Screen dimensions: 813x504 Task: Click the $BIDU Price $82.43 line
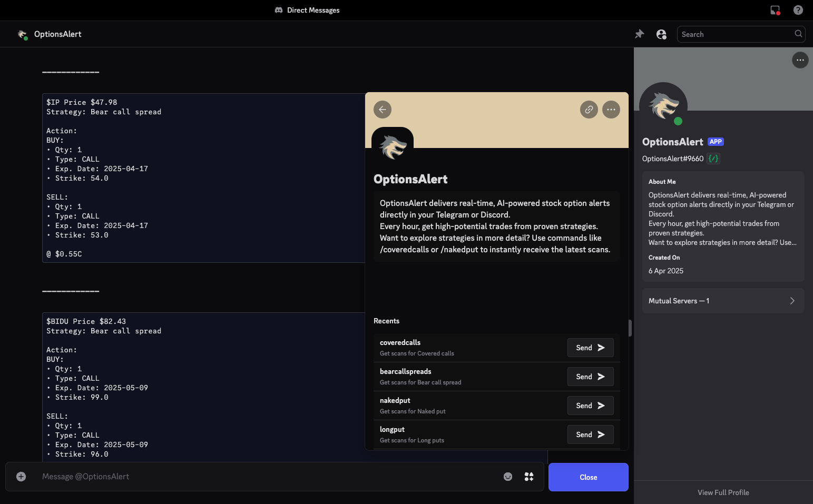(x=86, y=321)
